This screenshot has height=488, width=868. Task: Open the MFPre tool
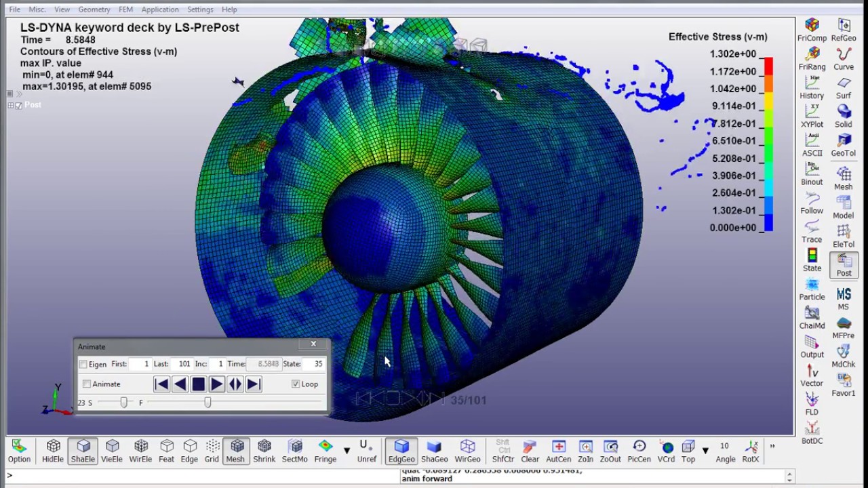[x=844, y=328]
